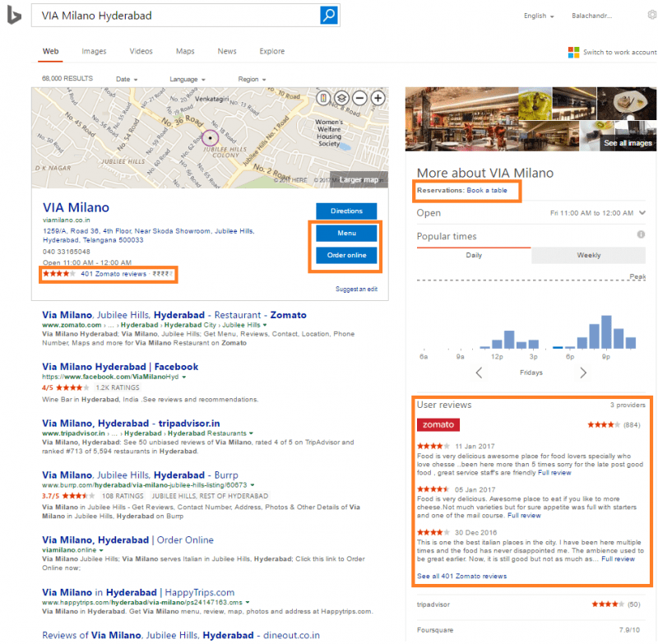
Task: Expand the tripadvisor result URL arrow
Action: tap(251, 433)
